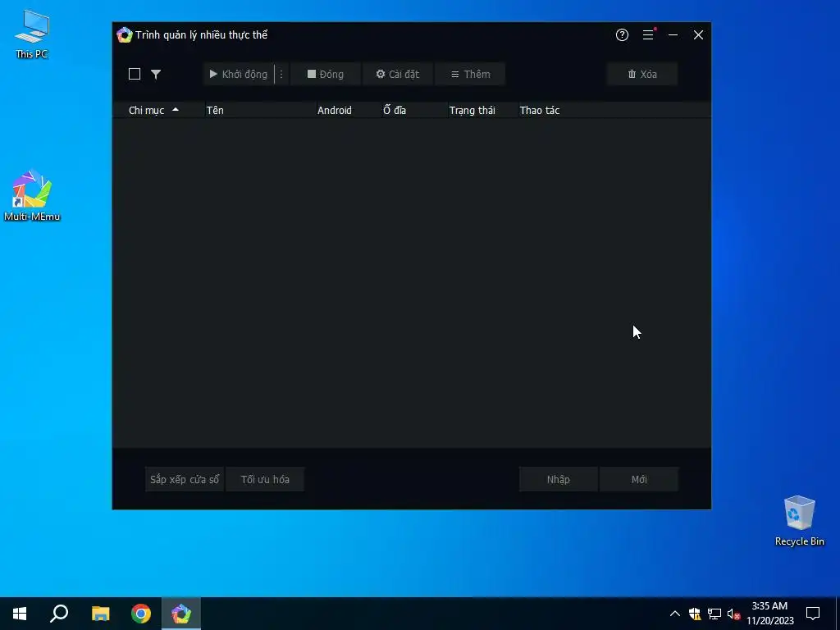
Task: Open the notification center icon
Action: point(813,614)
